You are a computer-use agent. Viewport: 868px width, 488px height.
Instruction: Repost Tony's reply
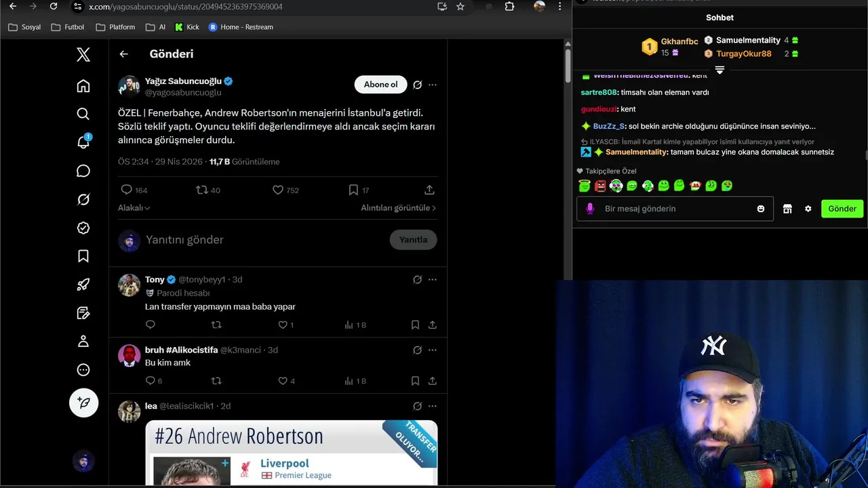click(216, 325)
